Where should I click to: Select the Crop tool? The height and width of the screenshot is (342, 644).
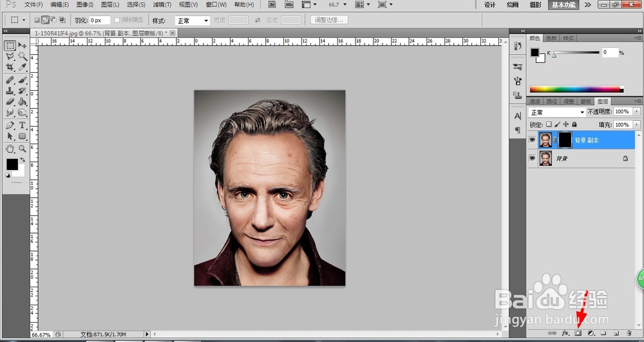[x=10, y=68]
